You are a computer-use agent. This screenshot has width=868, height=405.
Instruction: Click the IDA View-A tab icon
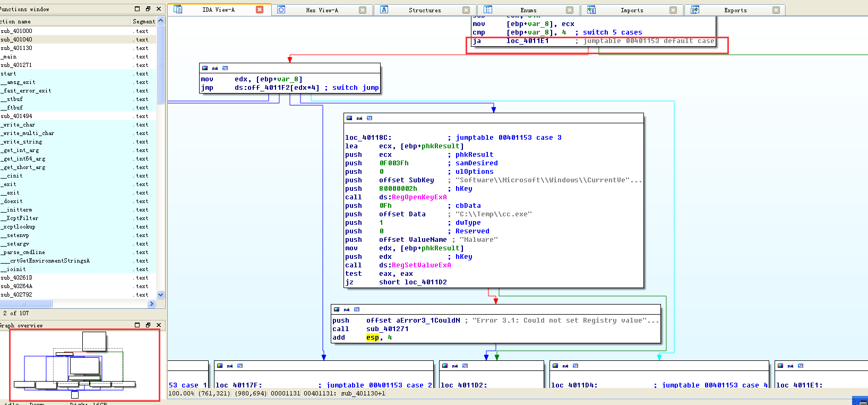[x=178, y=10]
